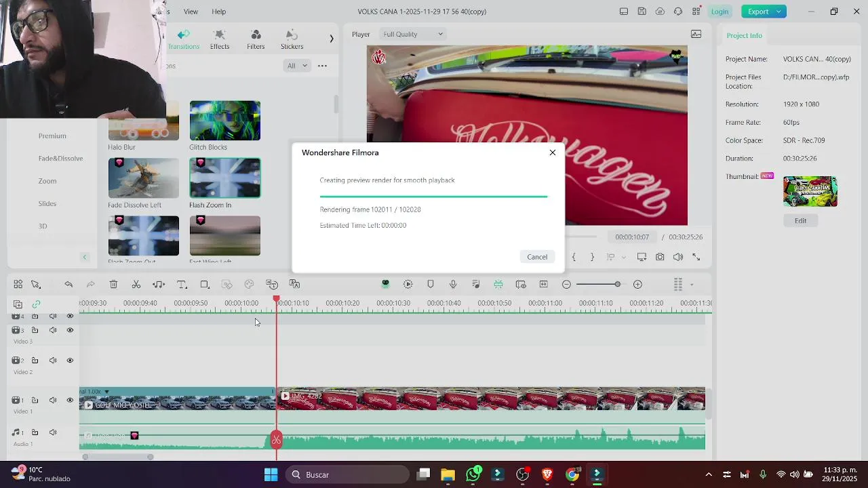The image size is (868, 488).
Task: Open the Help menu
Action: [x=218, y=12]
